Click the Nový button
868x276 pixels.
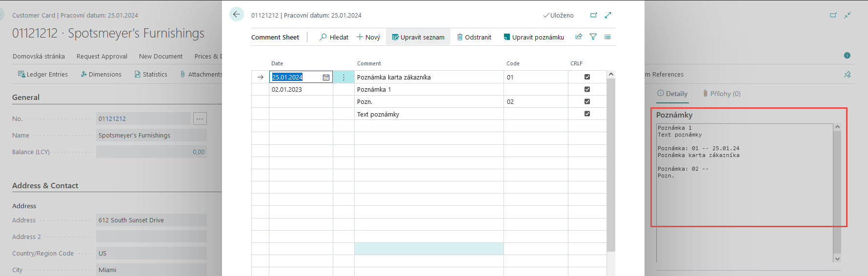click(x=368, y=37)
